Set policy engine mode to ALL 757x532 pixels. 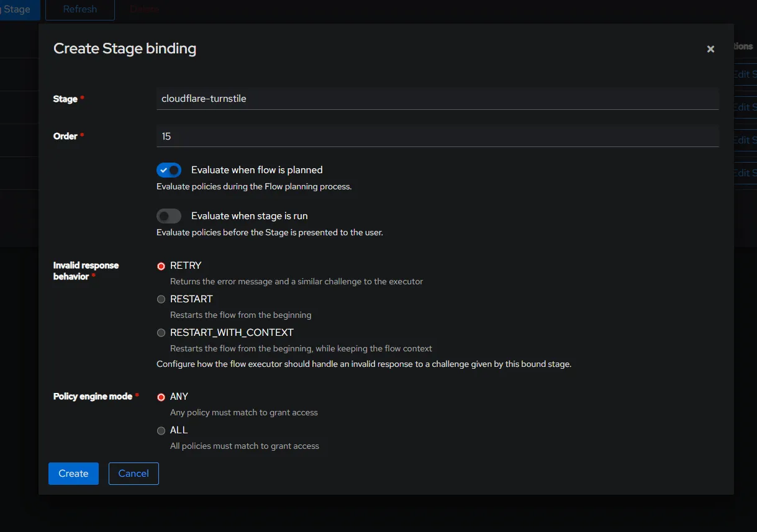161,430
